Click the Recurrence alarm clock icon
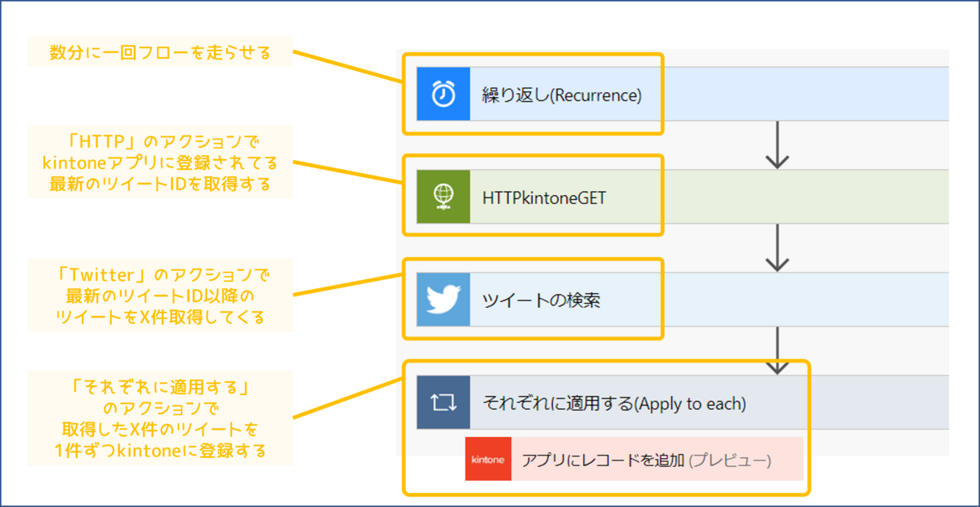The image size is (980, 507). 443,94
